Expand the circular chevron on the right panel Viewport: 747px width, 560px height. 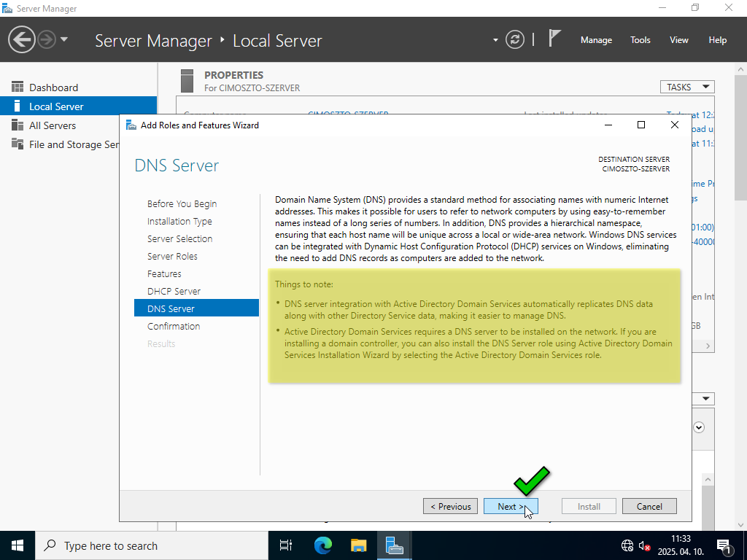[x=699, y=427]
